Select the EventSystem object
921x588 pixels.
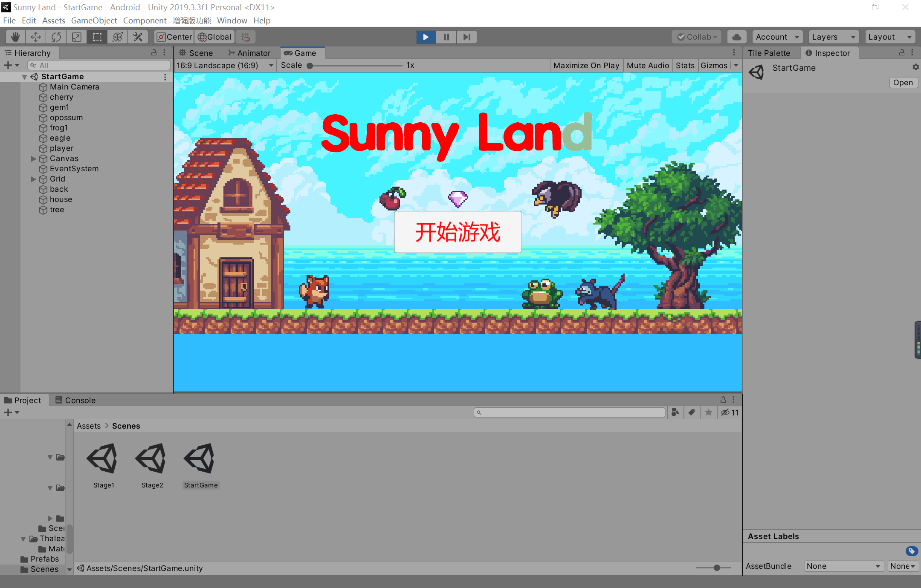[74, 169]
